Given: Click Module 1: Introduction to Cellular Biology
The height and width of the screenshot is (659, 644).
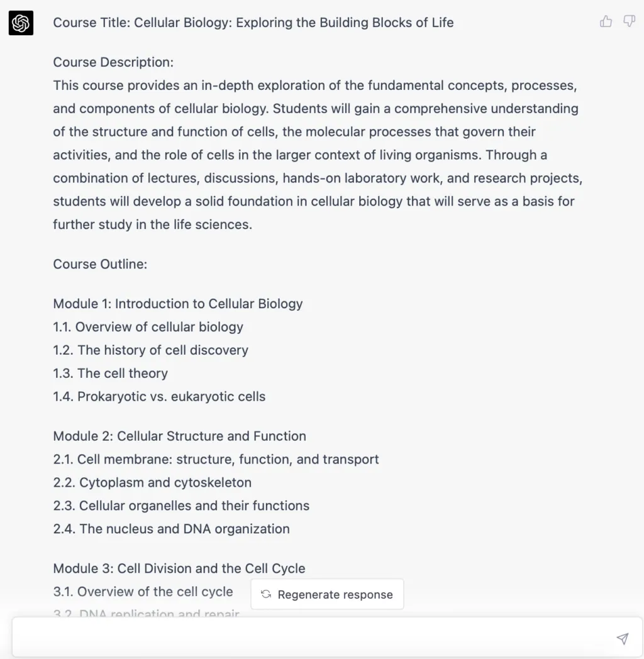Looking at the screenshot, I should (178, 304).
